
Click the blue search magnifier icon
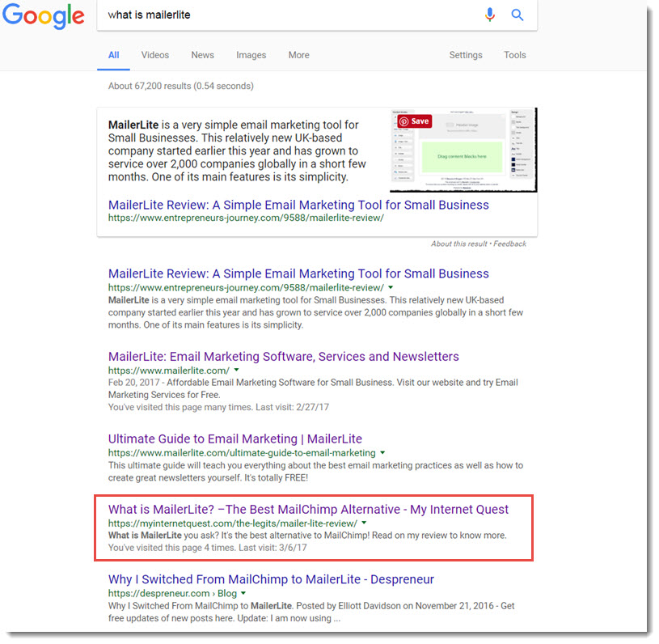pyautogui.click(x=517, y=15)
